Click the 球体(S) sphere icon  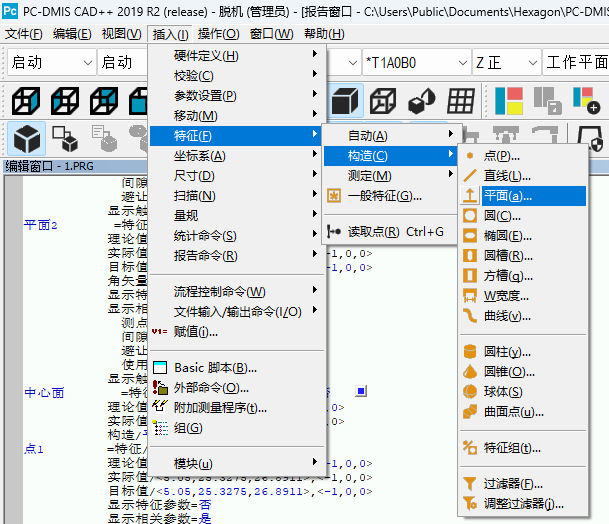coord(470,392)
